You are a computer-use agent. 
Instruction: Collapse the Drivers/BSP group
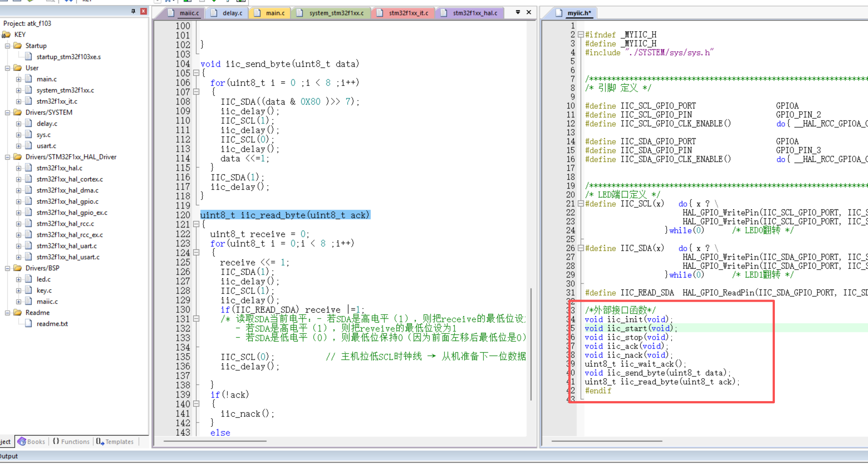pos(7,268)
